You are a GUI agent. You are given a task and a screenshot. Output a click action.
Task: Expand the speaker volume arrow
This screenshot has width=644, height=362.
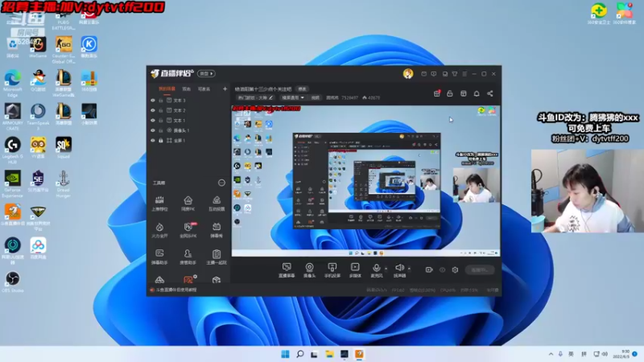409,269
